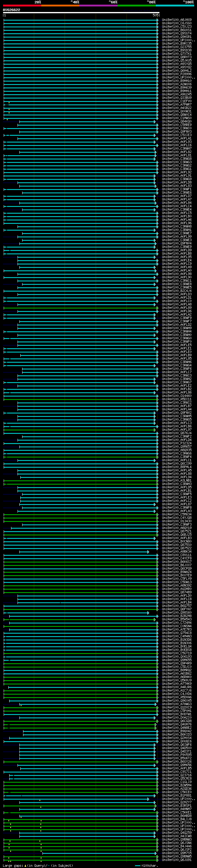
Task: Open the UniRef100_Q9M7S5 entry
Action: tap(177, 853)
